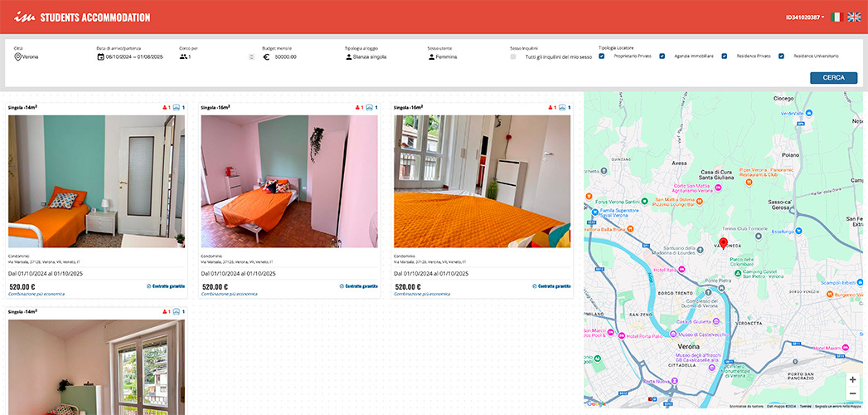Click the red location pin on the map
This screenshot has width=868, height=415.
tap(724, 242)
